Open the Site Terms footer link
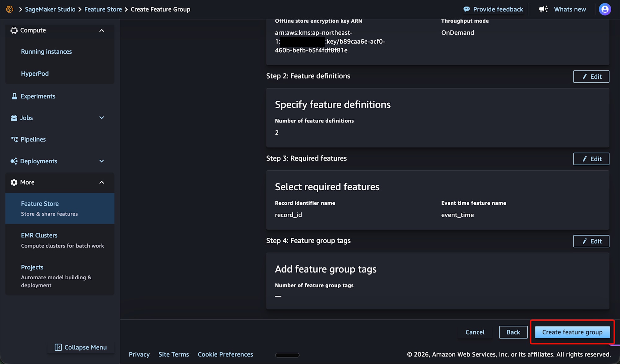The width and height of the screenshot is (620, 364). pos(174,354)
